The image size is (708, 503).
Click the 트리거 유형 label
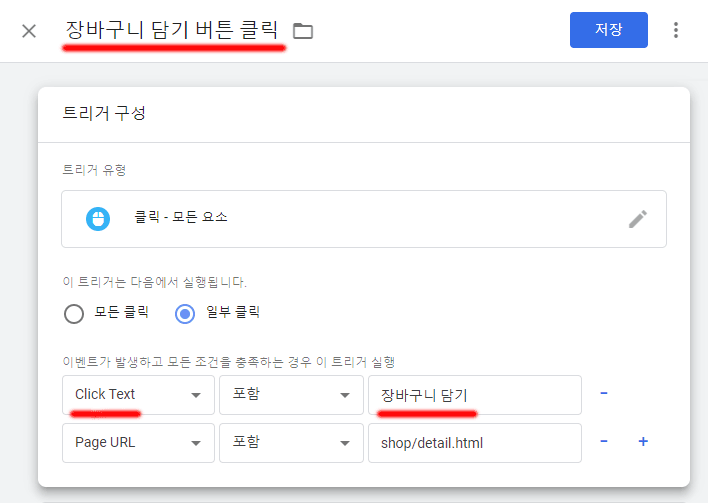pos(94,170)
